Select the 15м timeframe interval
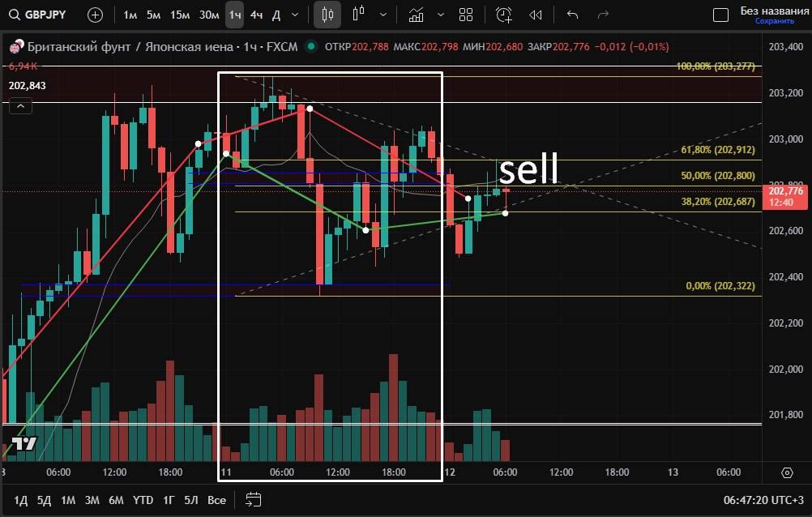This screenshot has height=517, width=812. [x=181, y=15]
